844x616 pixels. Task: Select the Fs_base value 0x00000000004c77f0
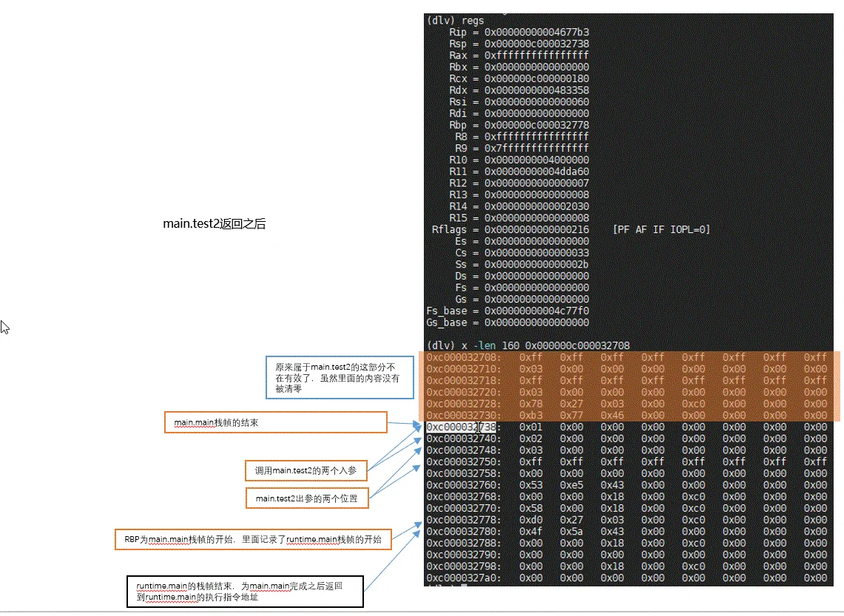tap(536, 311)
